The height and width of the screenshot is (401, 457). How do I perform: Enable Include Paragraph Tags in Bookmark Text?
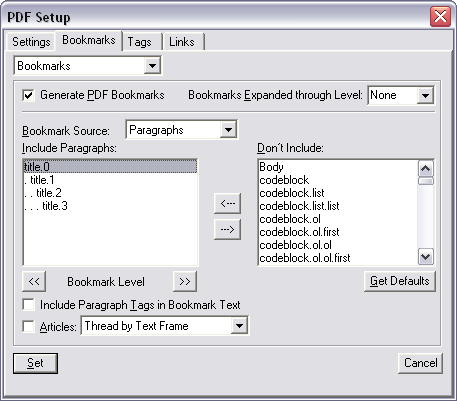point(29,305)
